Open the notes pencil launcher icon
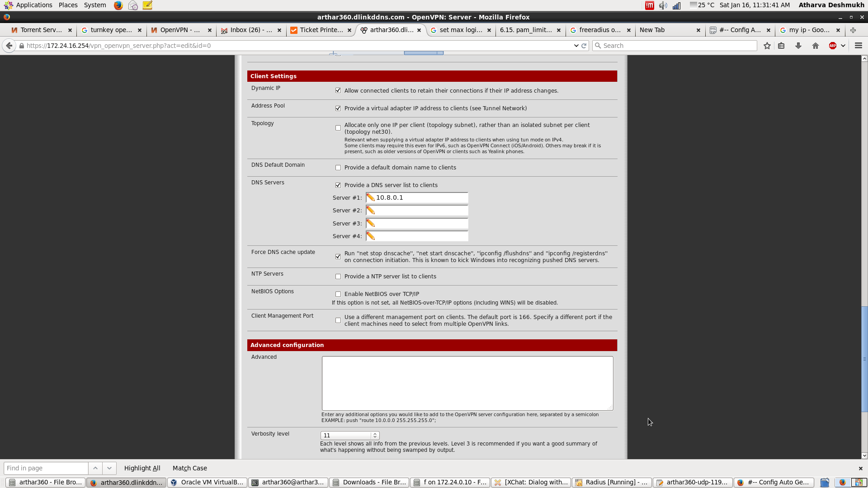Image resolution: width=868 pixels, height=488 pixels. pos(147,5)
